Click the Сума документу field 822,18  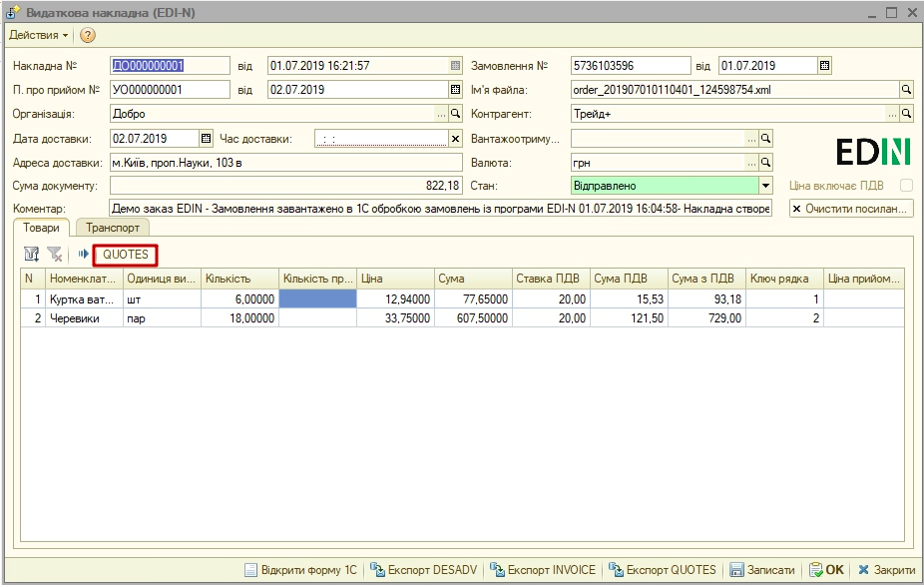[x=285, y=186]
